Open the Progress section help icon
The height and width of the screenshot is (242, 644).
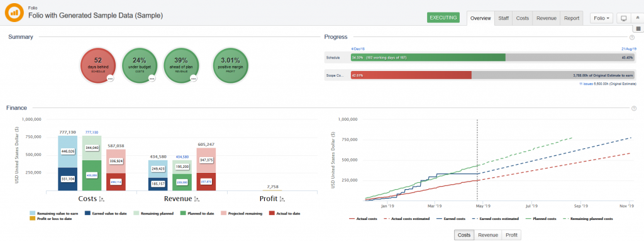point(631,37)
